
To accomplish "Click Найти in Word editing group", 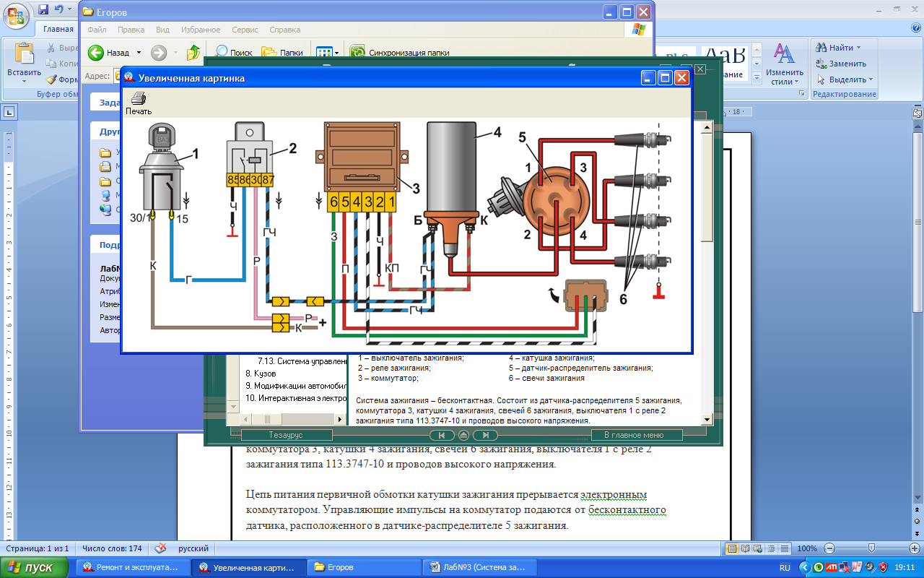I will [838, 48].
